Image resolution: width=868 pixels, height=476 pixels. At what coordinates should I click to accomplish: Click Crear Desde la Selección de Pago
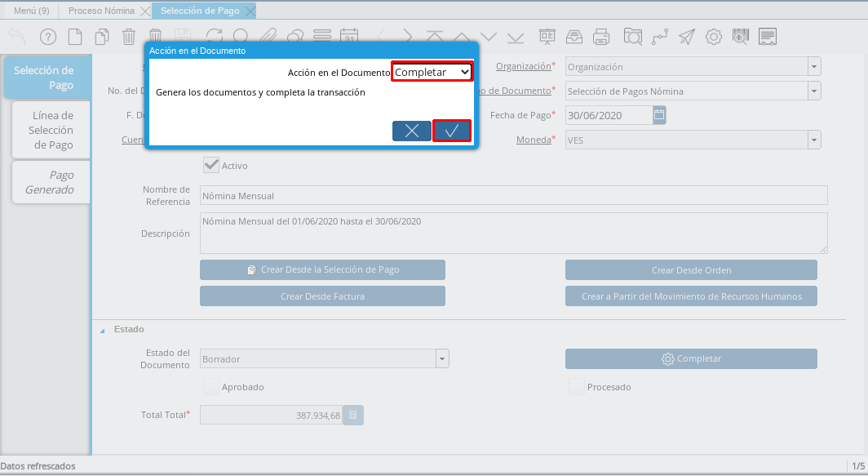(x=322, y=270)
